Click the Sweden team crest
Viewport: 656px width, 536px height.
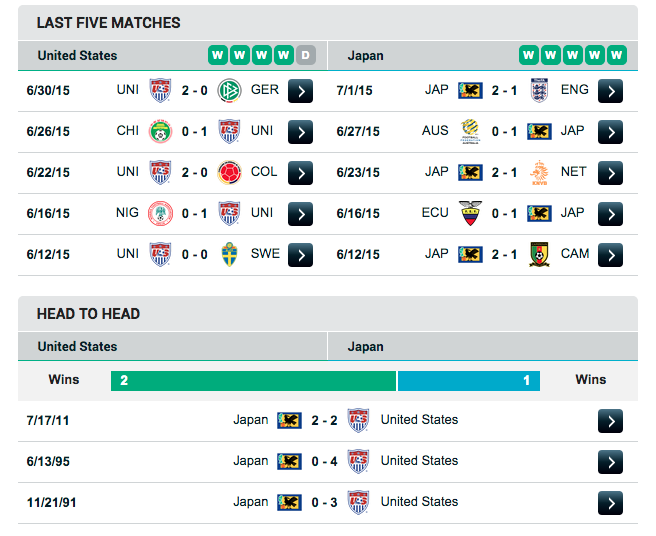229,254
